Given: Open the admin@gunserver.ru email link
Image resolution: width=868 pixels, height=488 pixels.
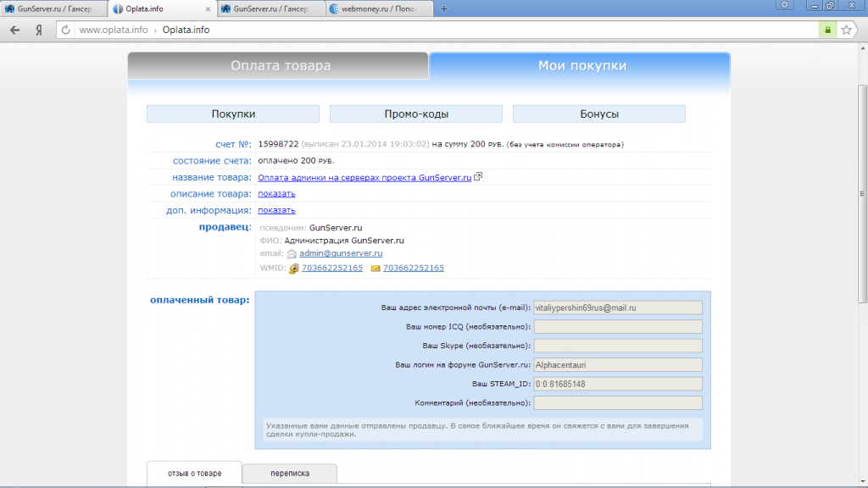Looking at the screenshot, I should (x=341, y=253).
